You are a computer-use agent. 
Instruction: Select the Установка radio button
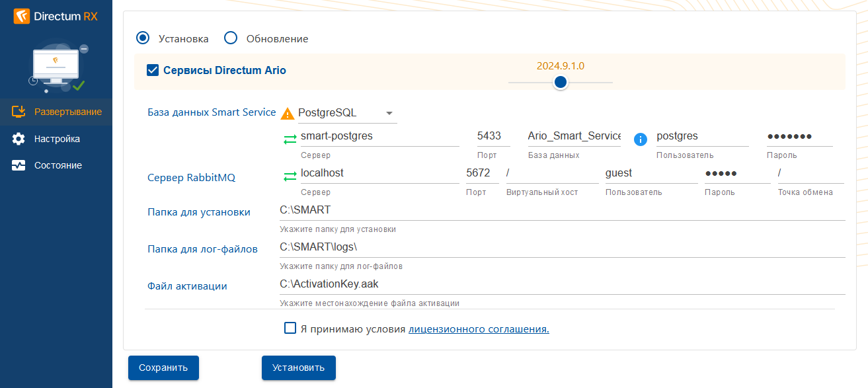coord(142,38)
